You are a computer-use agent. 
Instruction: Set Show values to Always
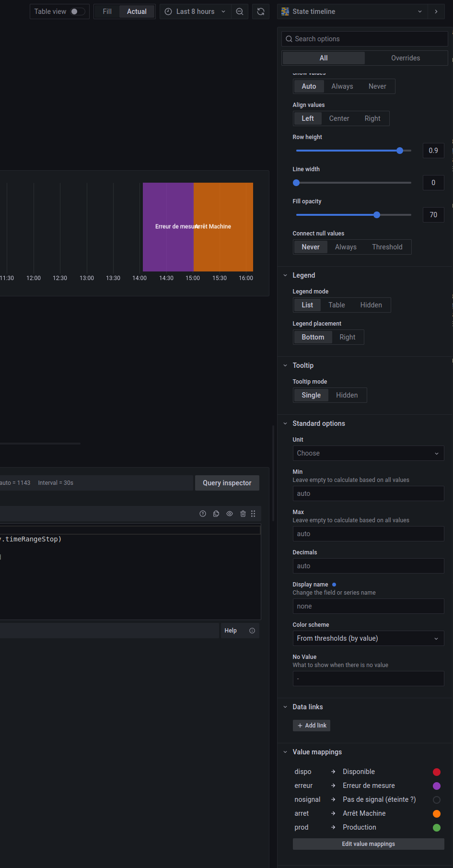click(342, 86)
